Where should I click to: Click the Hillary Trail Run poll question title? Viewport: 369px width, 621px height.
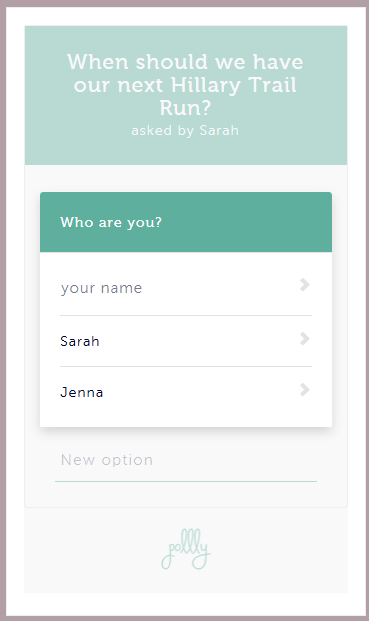coord(185,85)
